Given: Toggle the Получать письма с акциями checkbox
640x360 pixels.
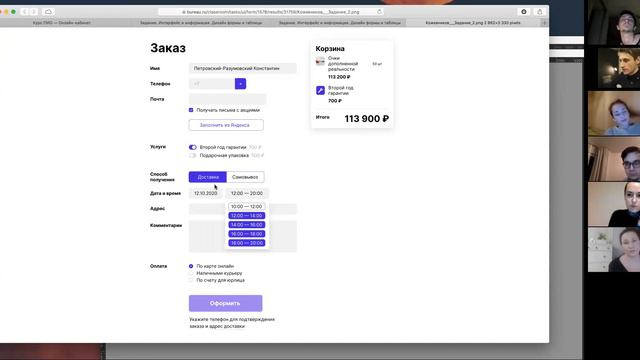Looking at the screenshot, I should [x=191, y=110].
